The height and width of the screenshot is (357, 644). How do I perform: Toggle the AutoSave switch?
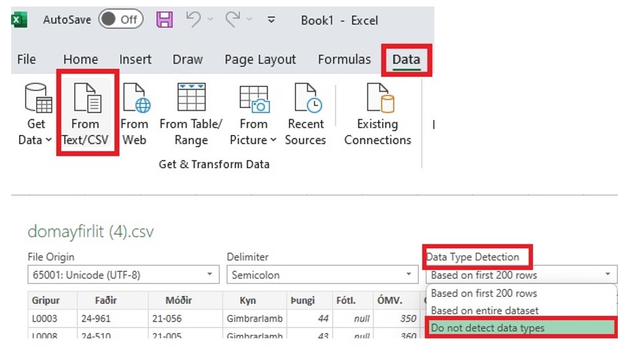(x=121, y=19)
